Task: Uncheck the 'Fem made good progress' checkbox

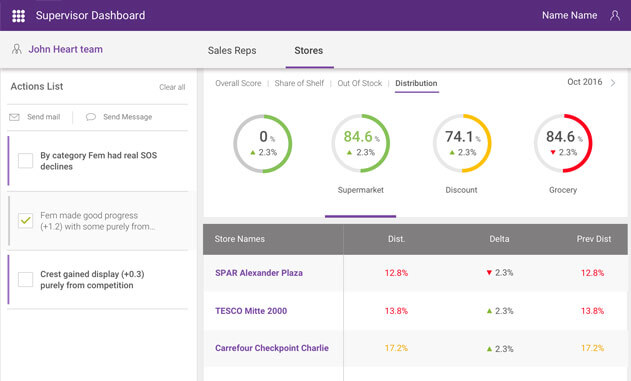Action: (x=25, y=220)
